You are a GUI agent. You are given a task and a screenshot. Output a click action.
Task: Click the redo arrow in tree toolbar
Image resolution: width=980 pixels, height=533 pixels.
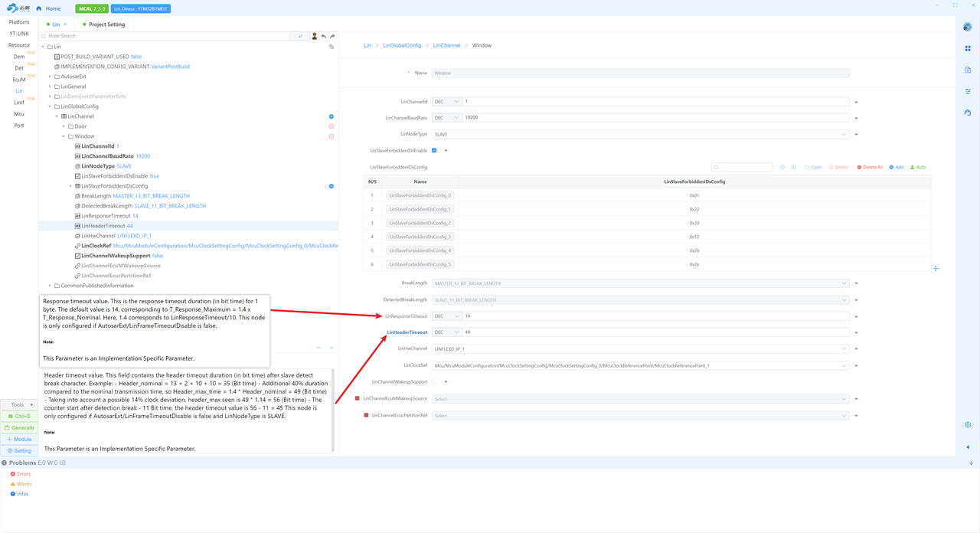point(332,36)
